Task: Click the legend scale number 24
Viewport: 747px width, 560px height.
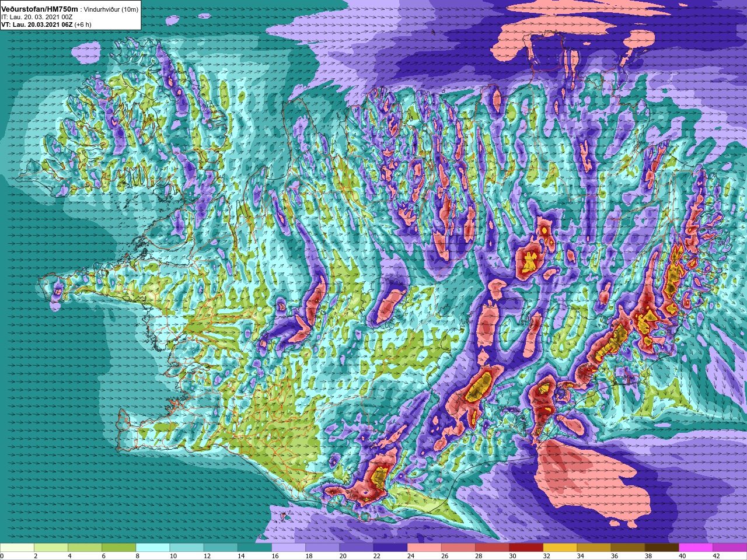Action: tap(411, 556)
